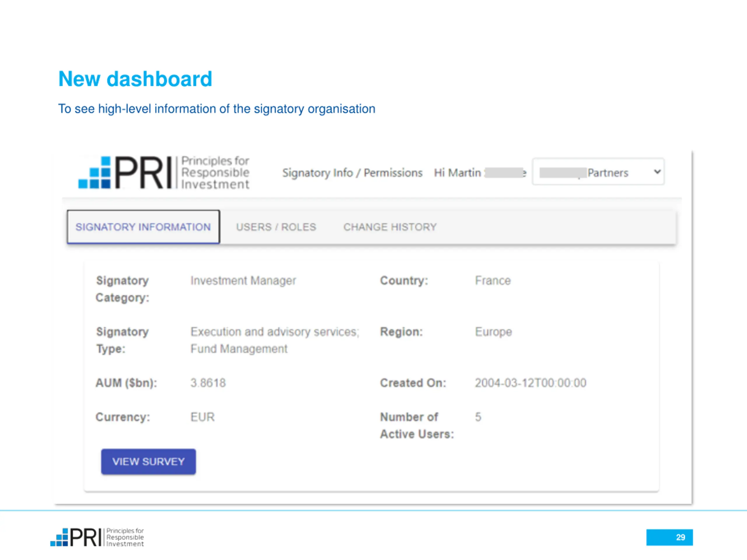Click the PRI footer logo on slide
Image resolution: width=747 pixels, height=560 pixels.
[97, 537]
